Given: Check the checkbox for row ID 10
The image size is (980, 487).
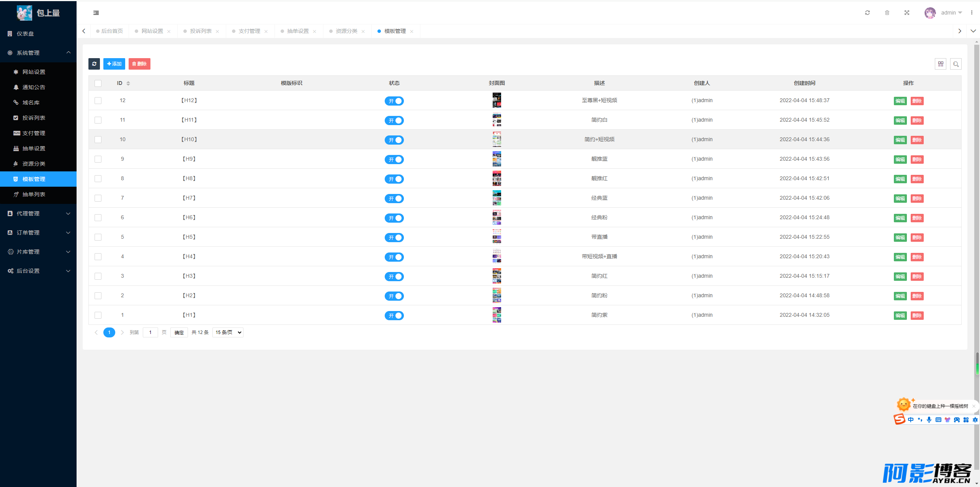Looking at the screenshot, I should coord(98,140).
